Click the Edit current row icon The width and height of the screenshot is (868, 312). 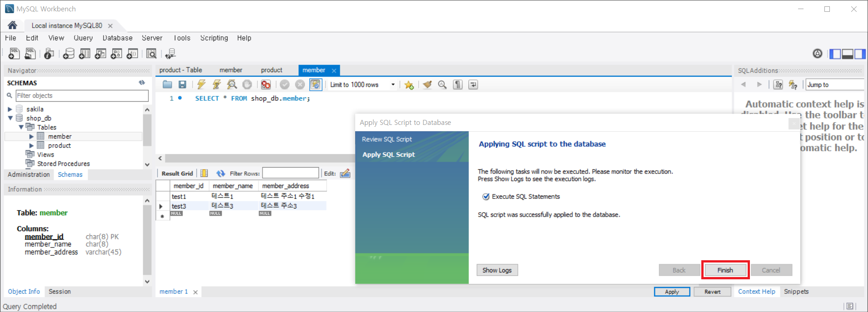tap(345, 173)
